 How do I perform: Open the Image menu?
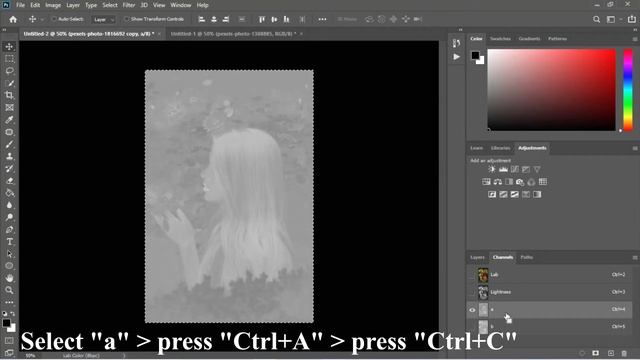pos(53,5)
